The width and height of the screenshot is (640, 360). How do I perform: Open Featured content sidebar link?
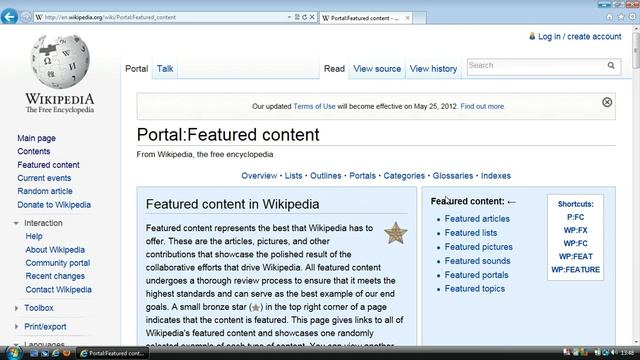click(x=48, y=165)
